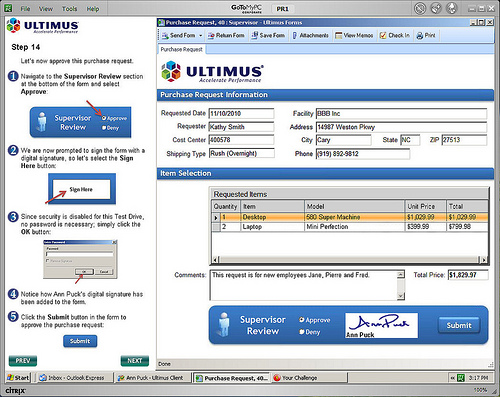500x397 pixels.
Task: Click the row selector arrow of Desktop row
Action: pyautogui.click(x=216, y=217)
